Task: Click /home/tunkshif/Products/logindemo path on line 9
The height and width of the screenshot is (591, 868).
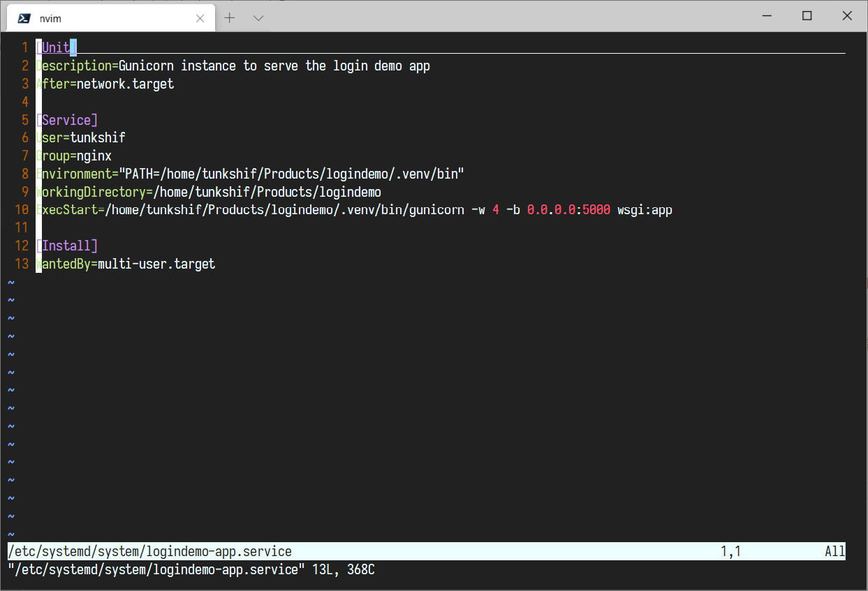Action: coord(267,192)
